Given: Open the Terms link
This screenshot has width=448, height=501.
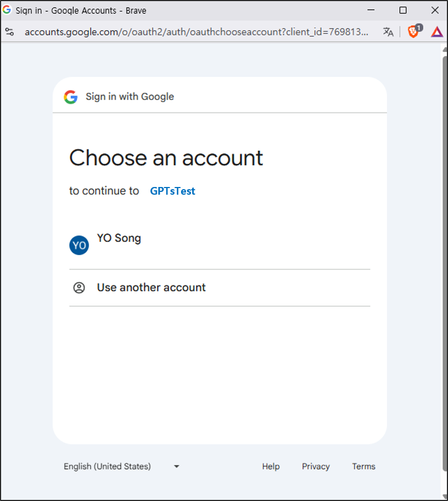Looking at the screenshot, I should point(364,466).
